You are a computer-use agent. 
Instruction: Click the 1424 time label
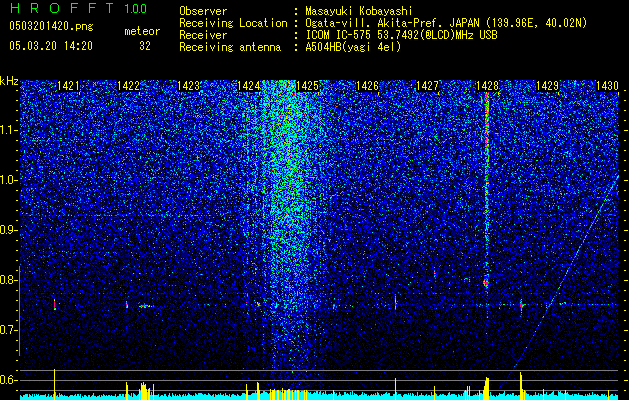click(248, 85)
